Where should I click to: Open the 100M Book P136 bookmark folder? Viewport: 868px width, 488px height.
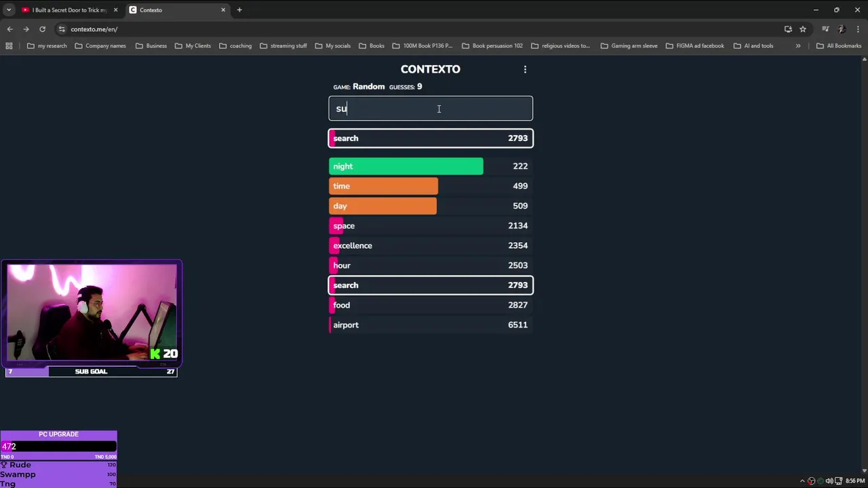tap(422, 46)
